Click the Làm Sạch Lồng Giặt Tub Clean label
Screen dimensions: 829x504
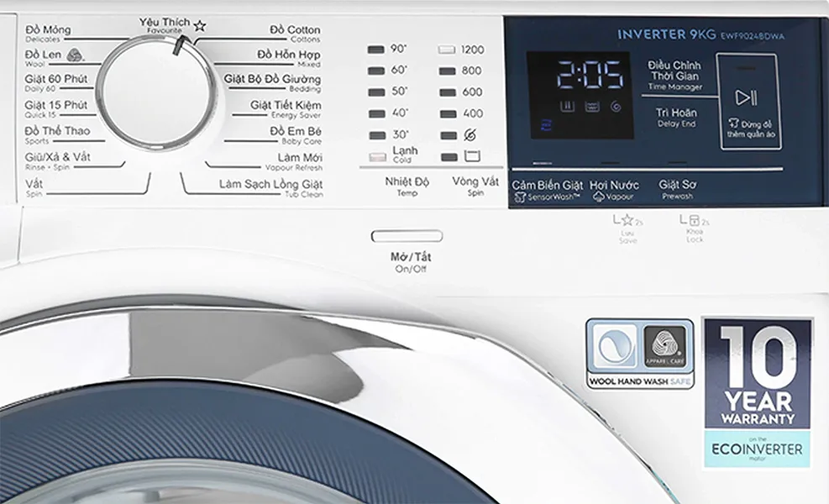(x=271, y=188)
